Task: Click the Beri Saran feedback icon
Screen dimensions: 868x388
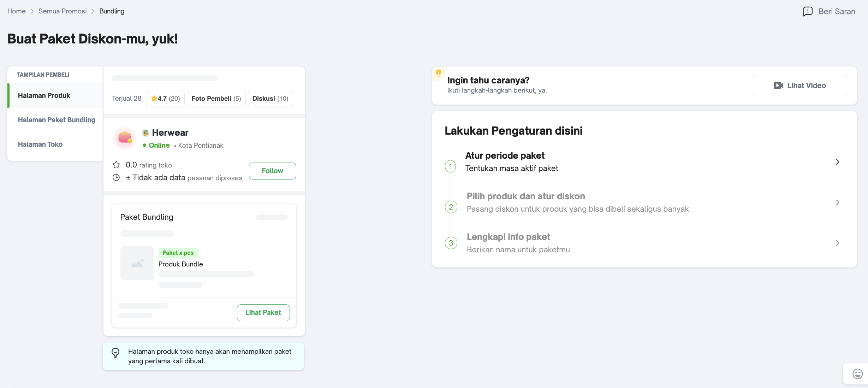Action: 808,11
